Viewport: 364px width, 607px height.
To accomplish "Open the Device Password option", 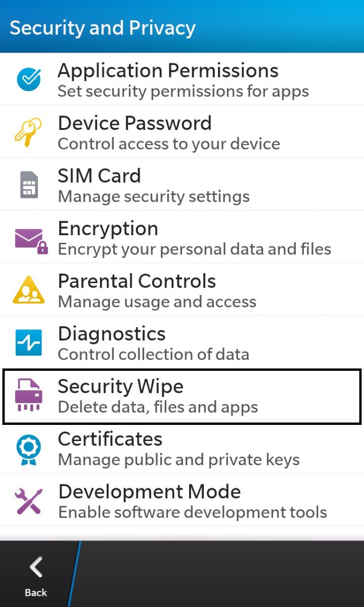I will 182,132.
